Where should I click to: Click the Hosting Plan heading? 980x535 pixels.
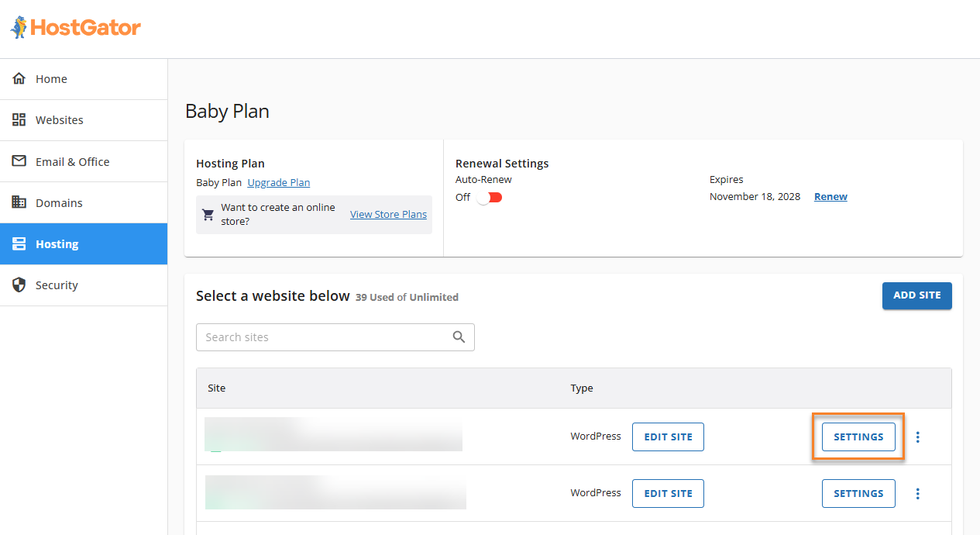click(x=230, y=164)
